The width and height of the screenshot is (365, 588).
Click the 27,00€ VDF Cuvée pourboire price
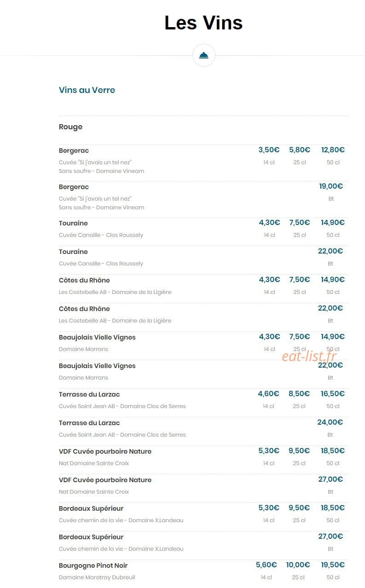pos(330,479)
